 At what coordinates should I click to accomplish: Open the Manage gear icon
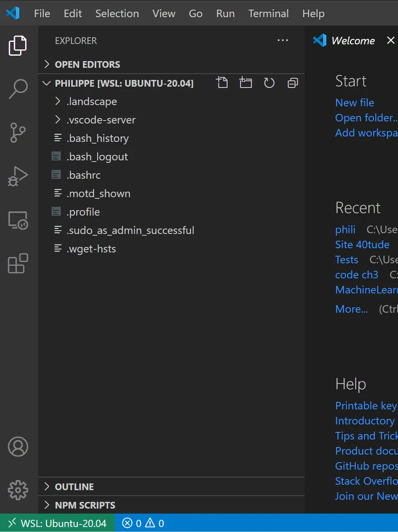pos(18,490)
